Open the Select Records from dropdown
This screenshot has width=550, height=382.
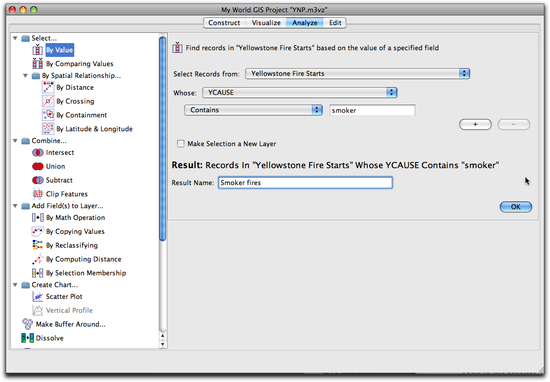tap(357, 74)
